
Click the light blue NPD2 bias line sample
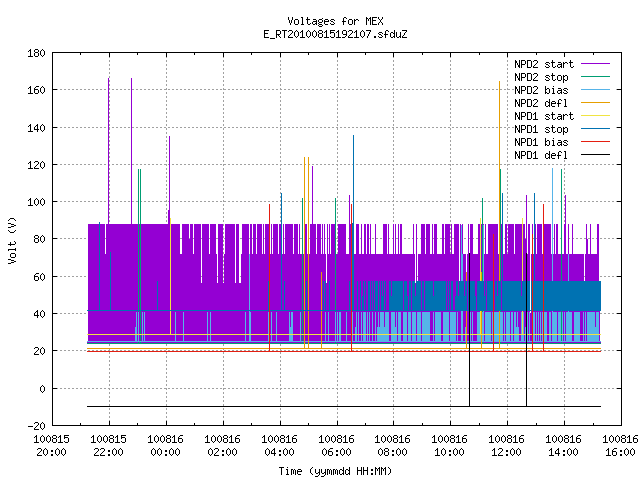click(595, 90)
